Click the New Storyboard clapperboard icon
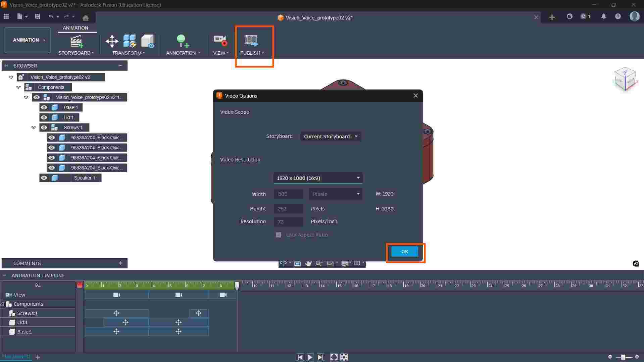 click(77, 41)
